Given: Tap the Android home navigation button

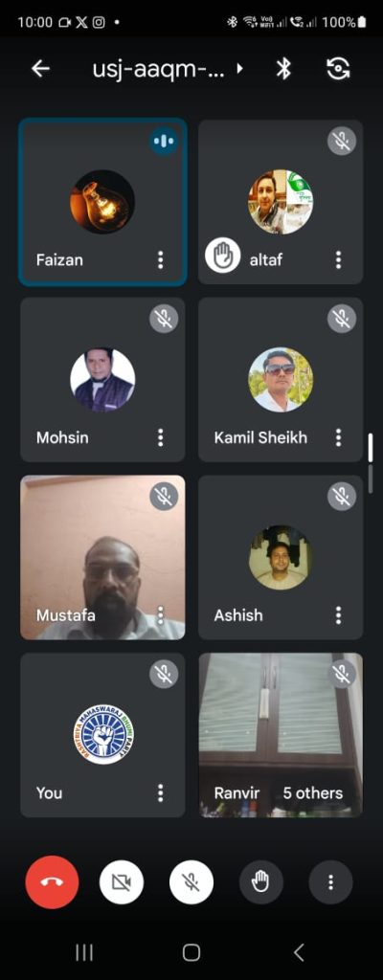Looking at the screenshot, I should coord(191,952).
